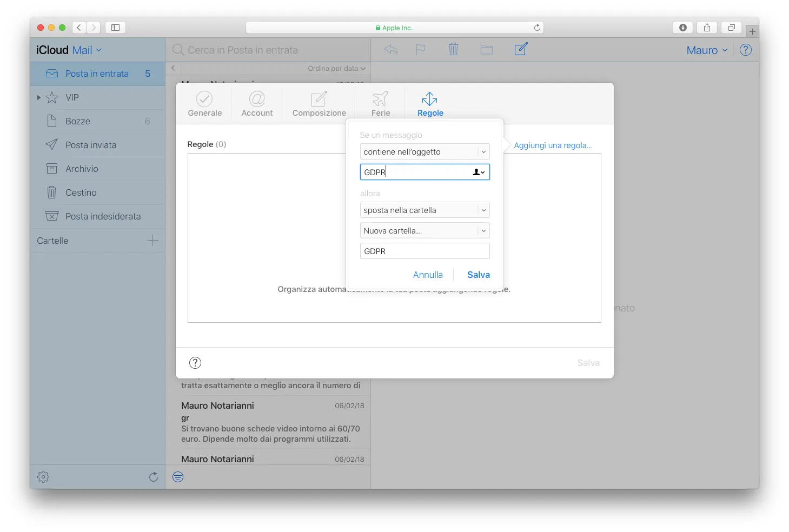Flag the message using the flag icon
This screenshot has width=789, height=532.
pos(421,49)
